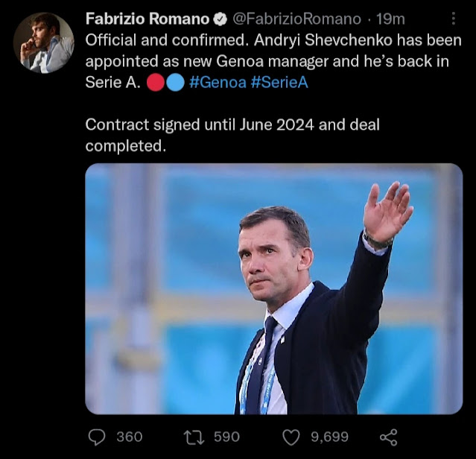Click the 360 replies count

[x=130, y=437]
